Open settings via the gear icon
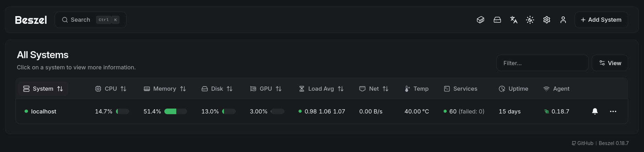Viewport: 644px width, 152px height. pyautogui.click(x=547, y=20)
